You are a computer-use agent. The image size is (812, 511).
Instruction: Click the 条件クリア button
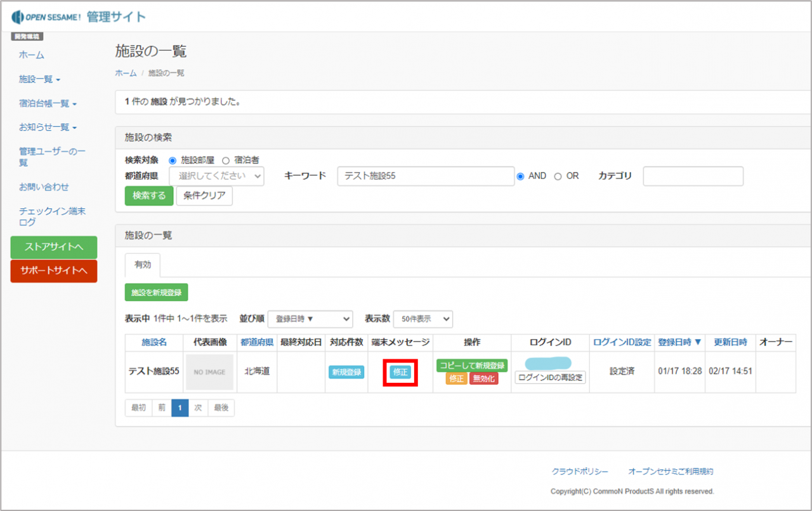[x=204, y=196]
